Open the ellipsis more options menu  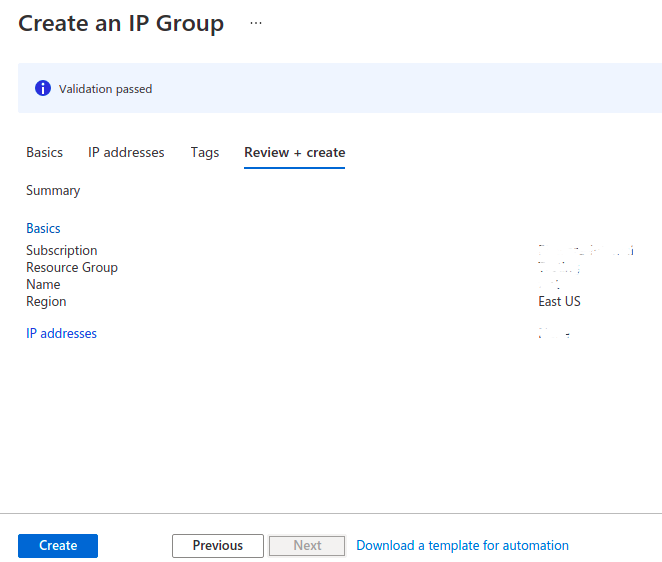[256, 23]
